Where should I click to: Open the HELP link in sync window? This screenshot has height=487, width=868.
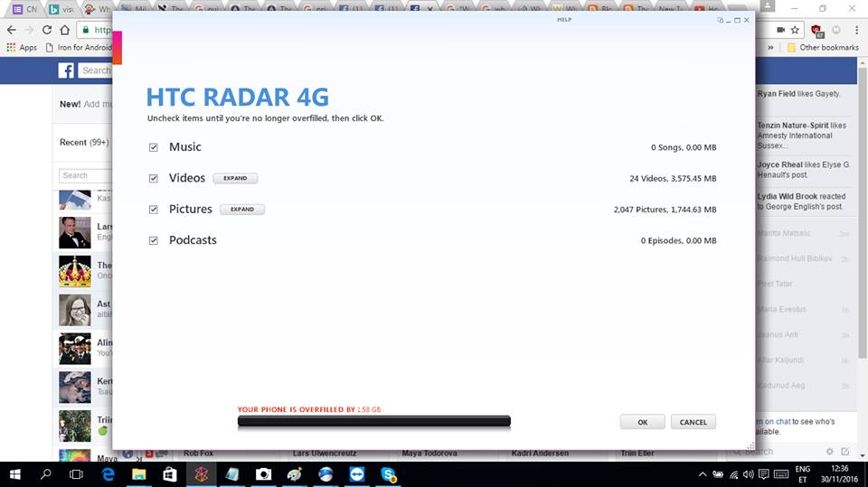564,20
